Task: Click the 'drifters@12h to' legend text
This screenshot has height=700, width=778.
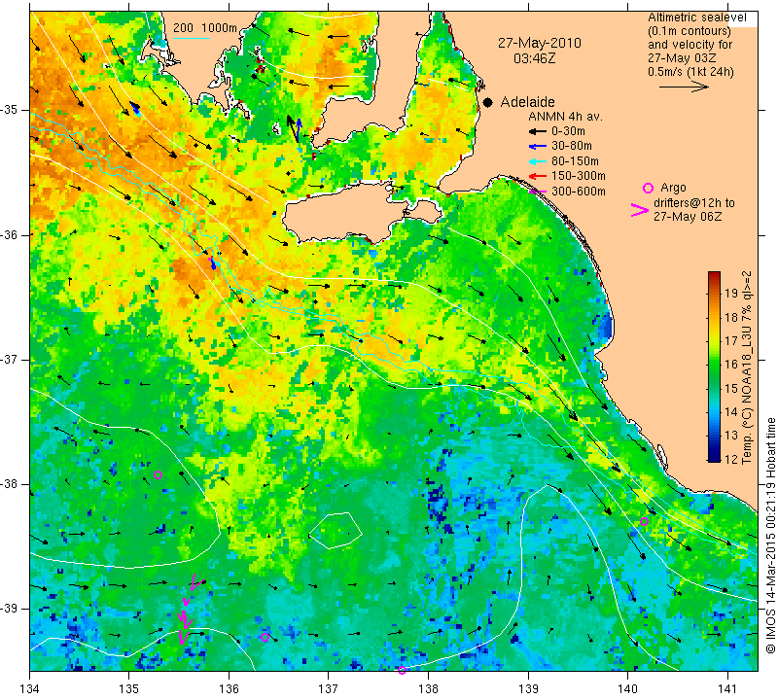Action: coord(693,203)
